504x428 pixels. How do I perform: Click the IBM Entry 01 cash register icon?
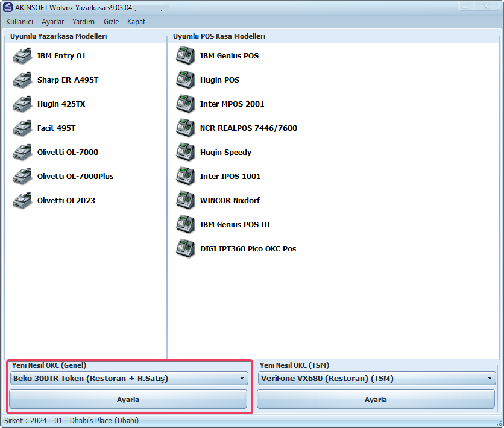(22, 56)
